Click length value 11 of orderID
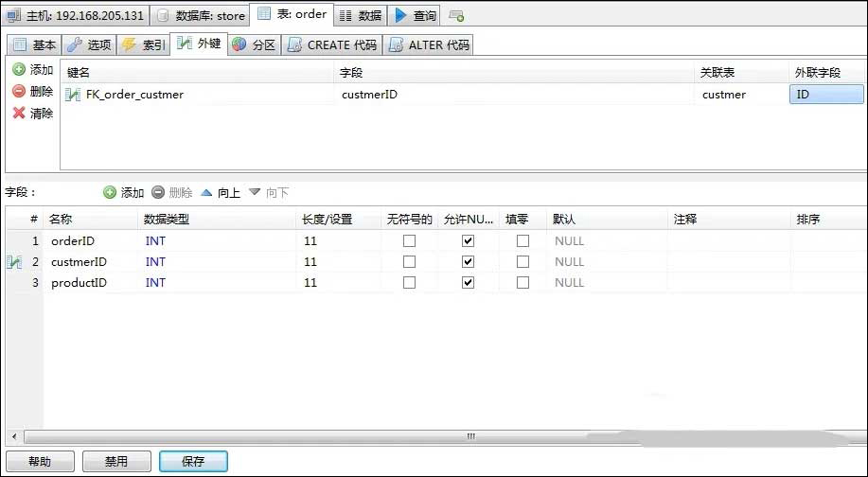 click(310, 241)
